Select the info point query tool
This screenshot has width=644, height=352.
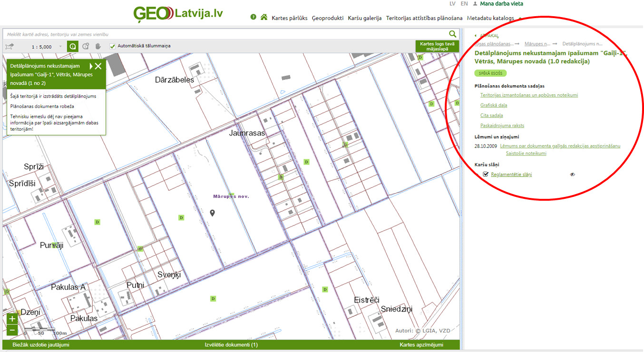(x=86, y=46)
